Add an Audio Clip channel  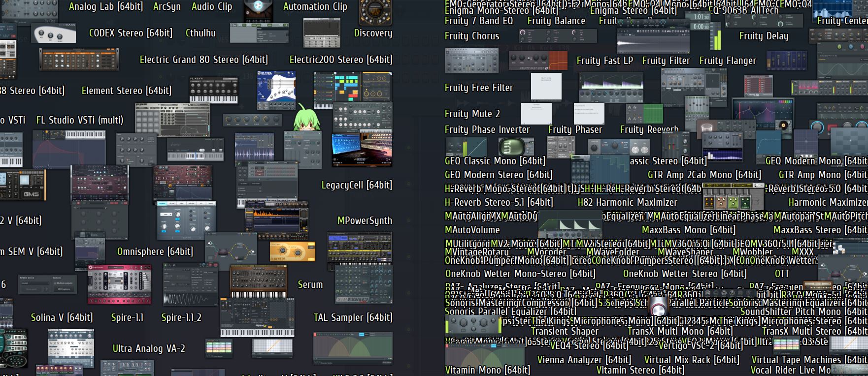212,7
